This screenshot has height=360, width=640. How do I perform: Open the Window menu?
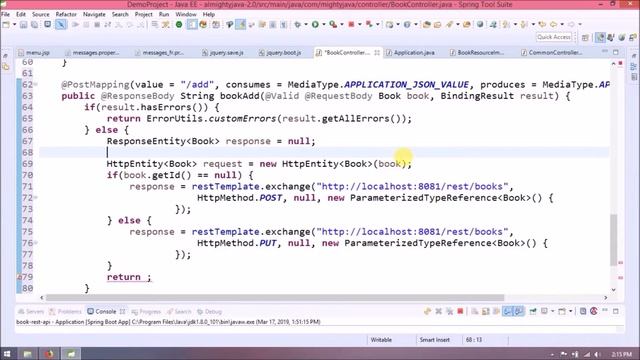[186, 14]
